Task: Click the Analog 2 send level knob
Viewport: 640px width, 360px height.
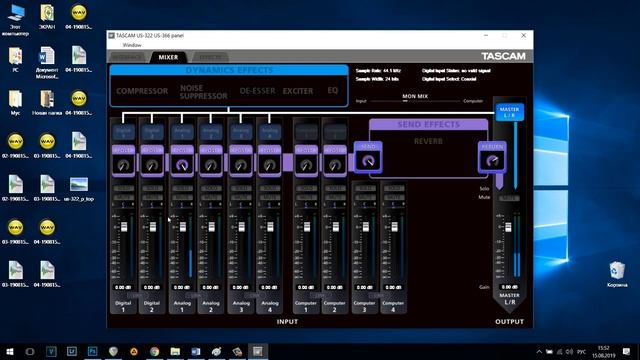Action: 211,165
